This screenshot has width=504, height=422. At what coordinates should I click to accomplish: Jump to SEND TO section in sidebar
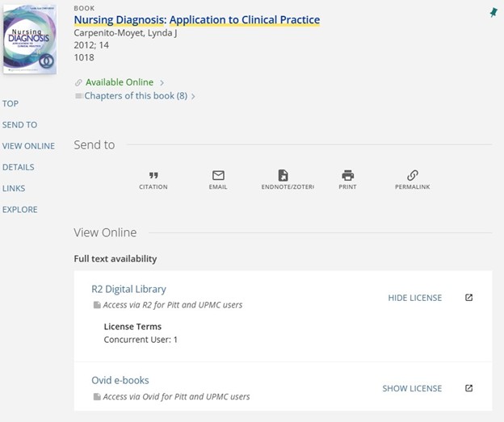coord(19,124)
